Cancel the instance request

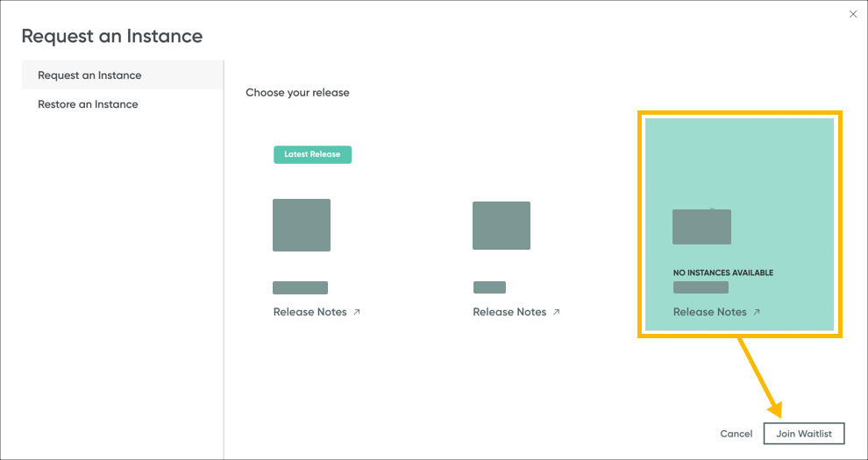[x=736, y=434]
